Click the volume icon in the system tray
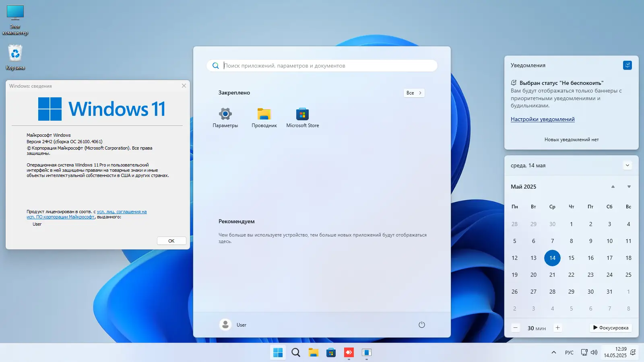 click(x=593, y=352)
